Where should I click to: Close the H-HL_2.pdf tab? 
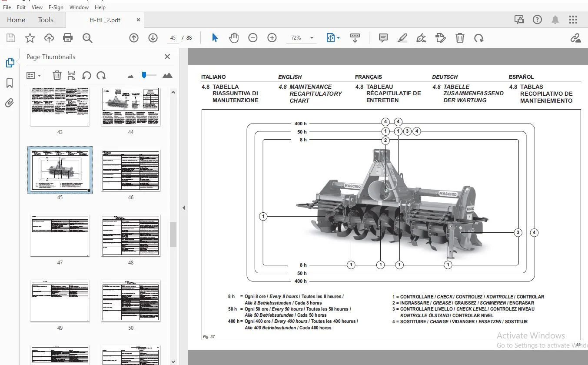tap(139, 20)
